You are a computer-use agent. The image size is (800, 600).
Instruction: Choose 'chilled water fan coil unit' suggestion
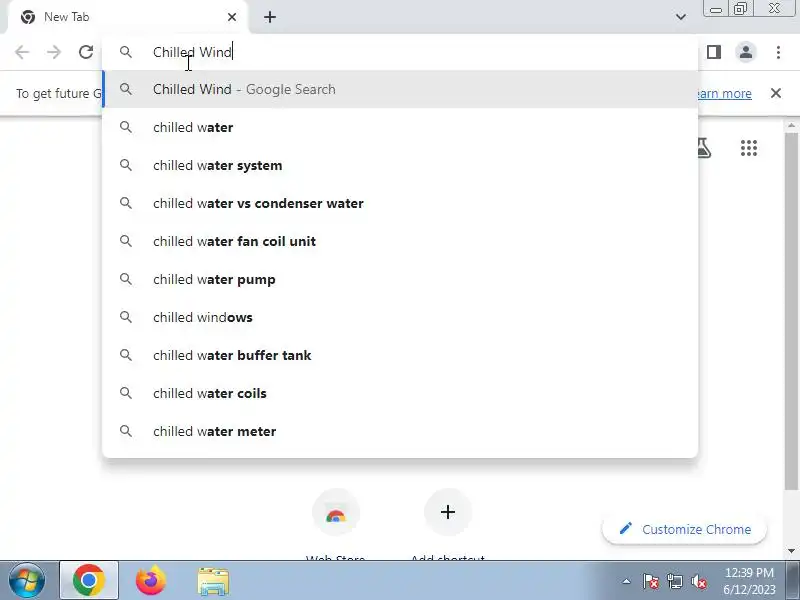[400, 241]
